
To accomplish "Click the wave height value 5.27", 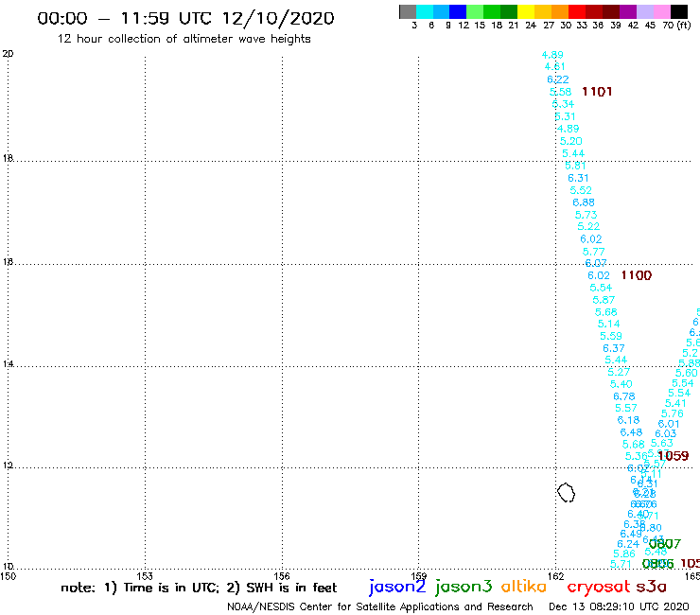I will point(619,372).
